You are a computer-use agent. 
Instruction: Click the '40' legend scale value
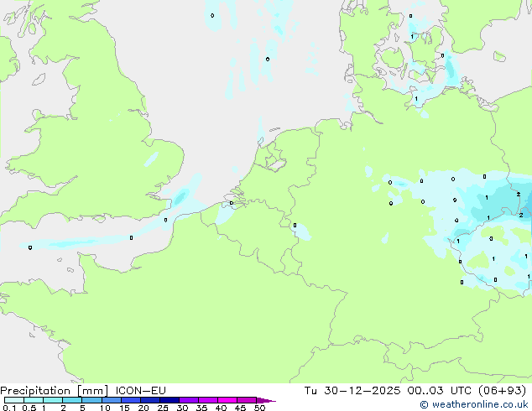tap(221, 408)
